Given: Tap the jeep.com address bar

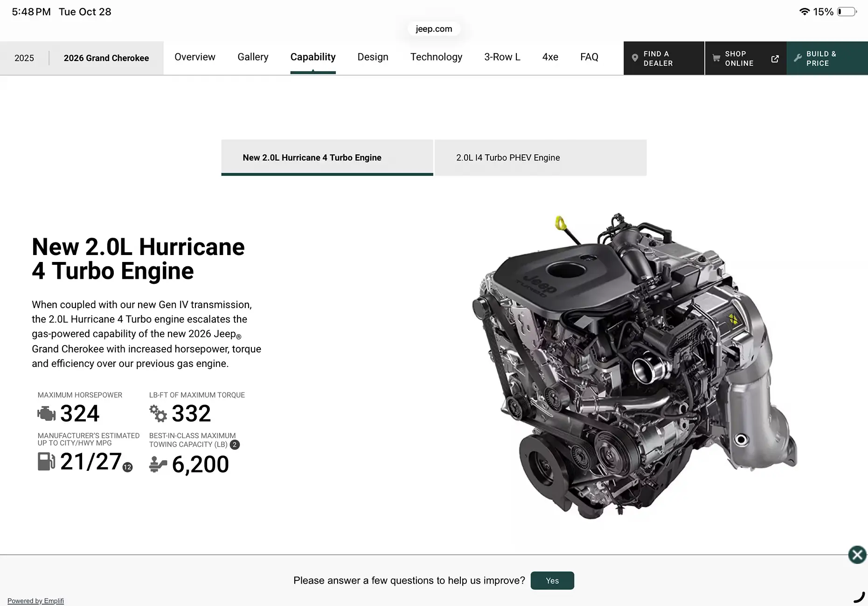Looking at the screenshot, I should pyautogui.click(x=434, y=29).
